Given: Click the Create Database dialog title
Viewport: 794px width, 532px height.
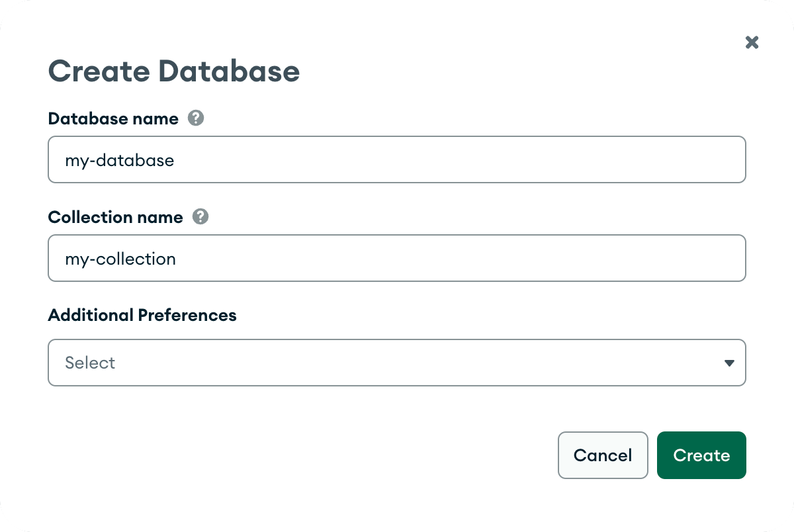Looking at the screenshot, I should [173, 71].
